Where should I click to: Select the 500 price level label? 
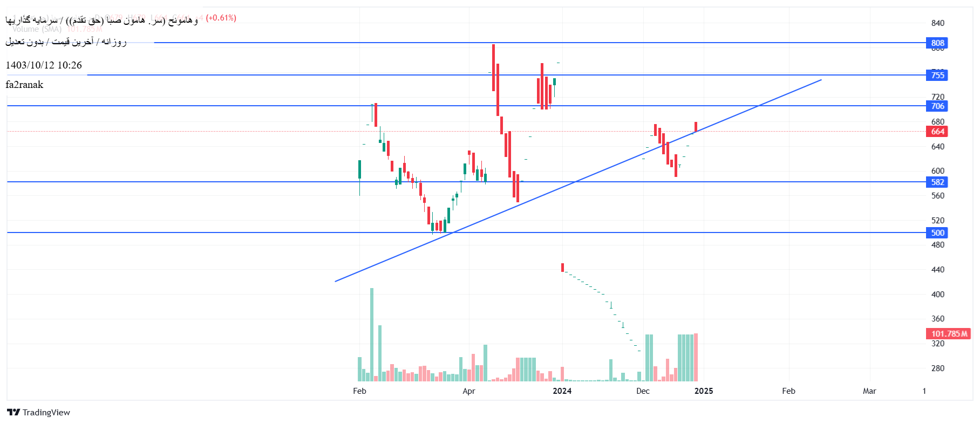pyautogui.click(x=937, y=233)
